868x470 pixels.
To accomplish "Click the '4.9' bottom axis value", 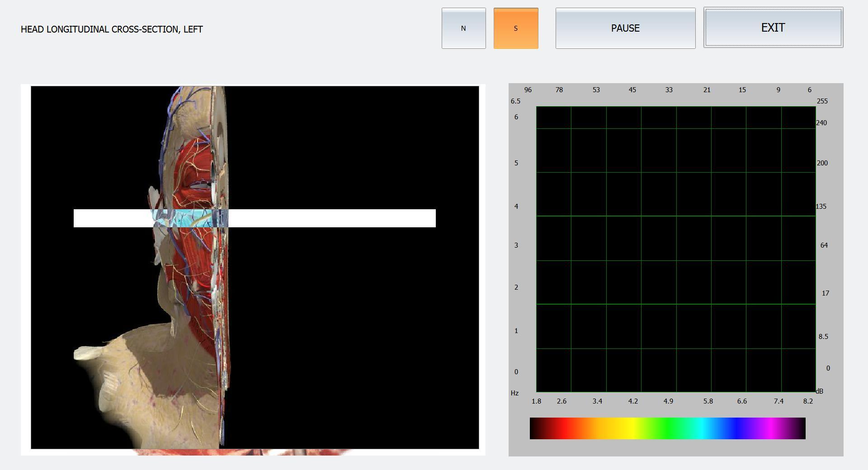I will [x=668, y=401].
